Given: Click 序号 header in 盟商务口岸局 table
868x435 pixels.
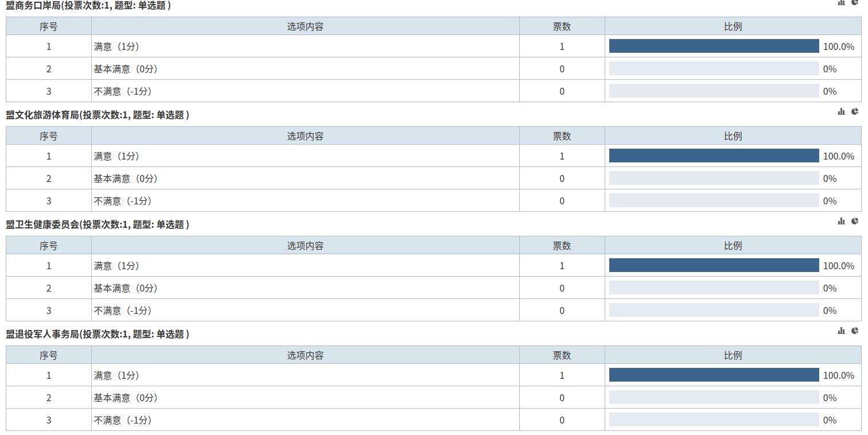Looking at the screenshot, I should (49, 26).
